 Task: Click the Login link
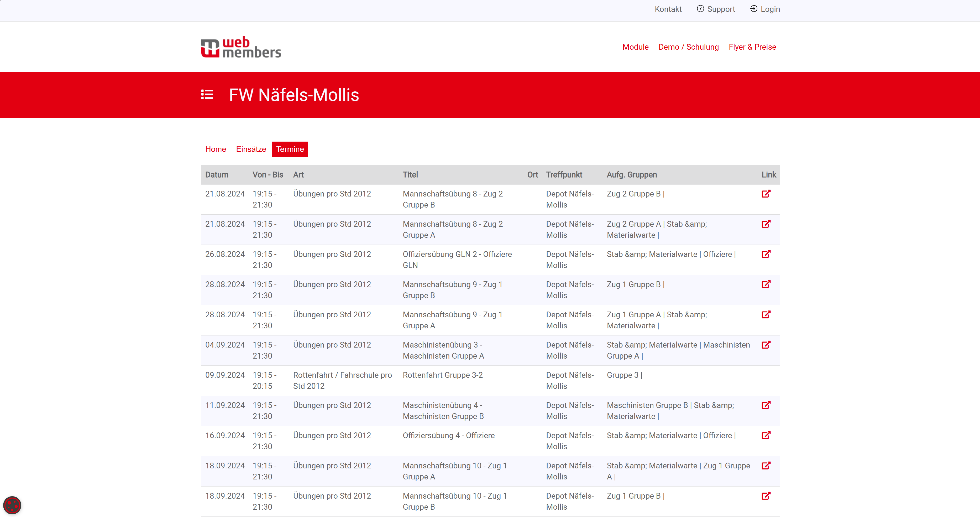[x=765, y=9]
